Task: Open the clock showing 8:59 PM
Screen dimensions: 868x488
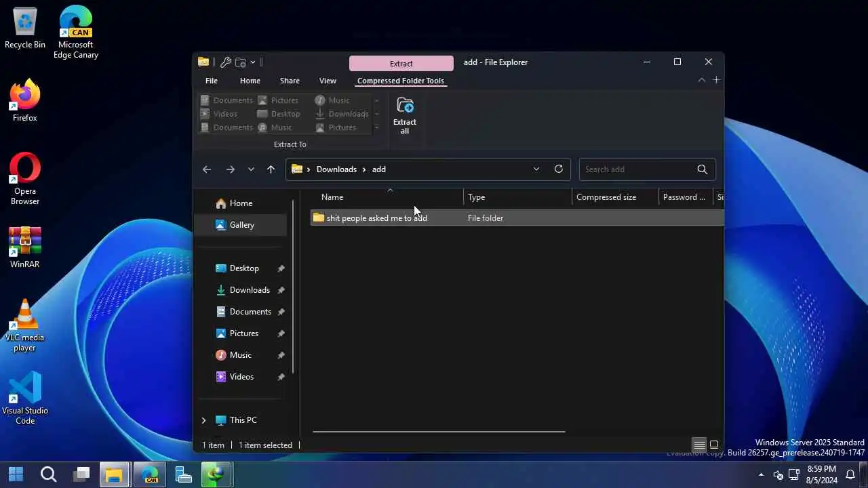Action: [821, 474]
